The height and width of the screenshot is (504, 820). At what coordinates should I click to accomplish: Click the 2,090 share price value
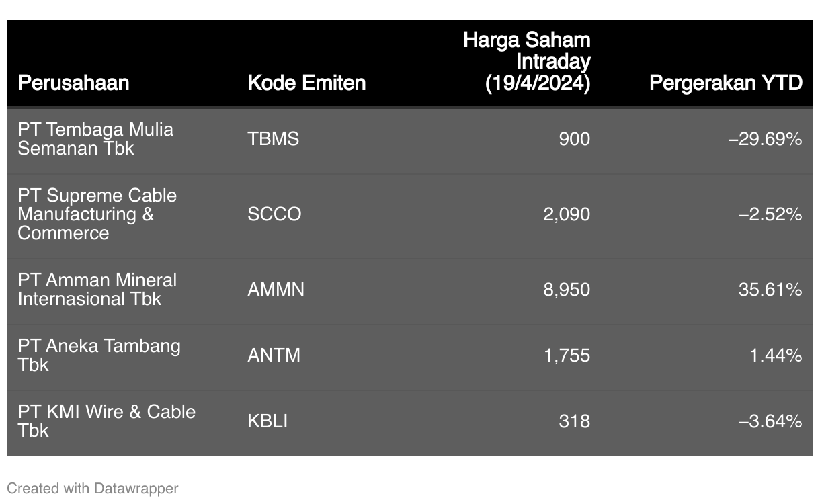(567, 214)
